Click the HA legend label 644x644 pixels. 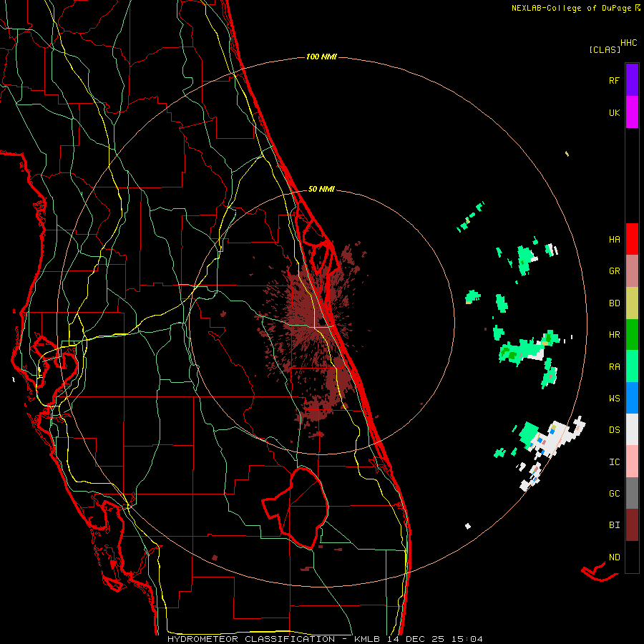(x=614, y=240)
